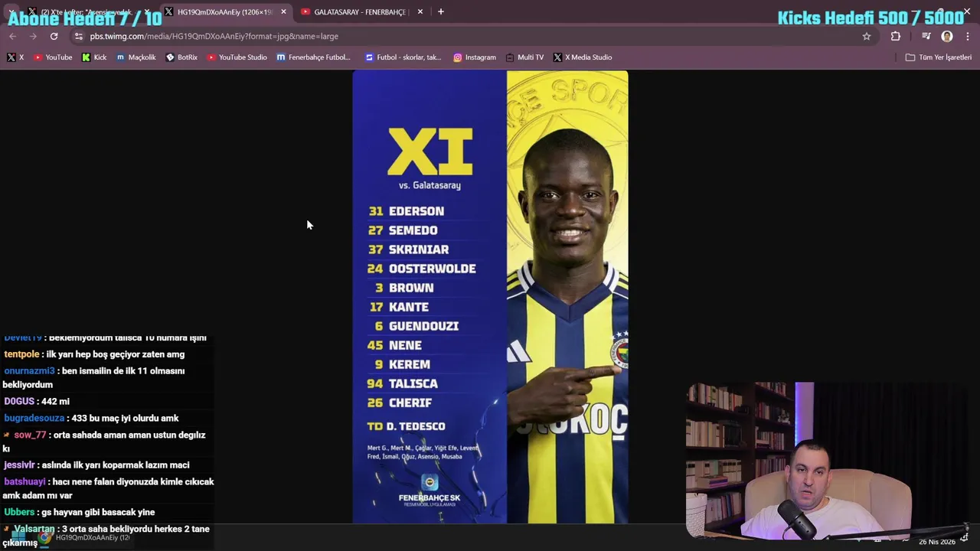The height and width of the screenshot is (551, 980).
Task: Click the DOGUS '442 mi' chat message
Action: 37,401
